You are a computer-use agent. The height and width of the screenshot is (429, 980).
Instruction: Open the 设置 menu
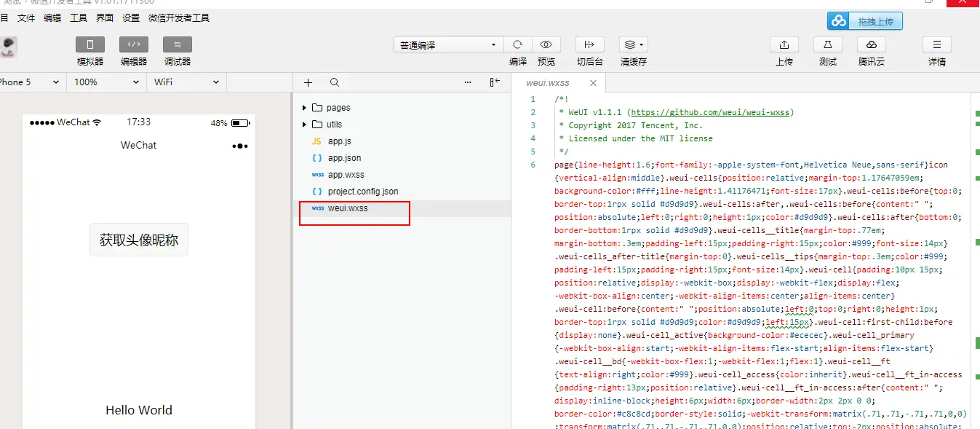tap(131, 18)
